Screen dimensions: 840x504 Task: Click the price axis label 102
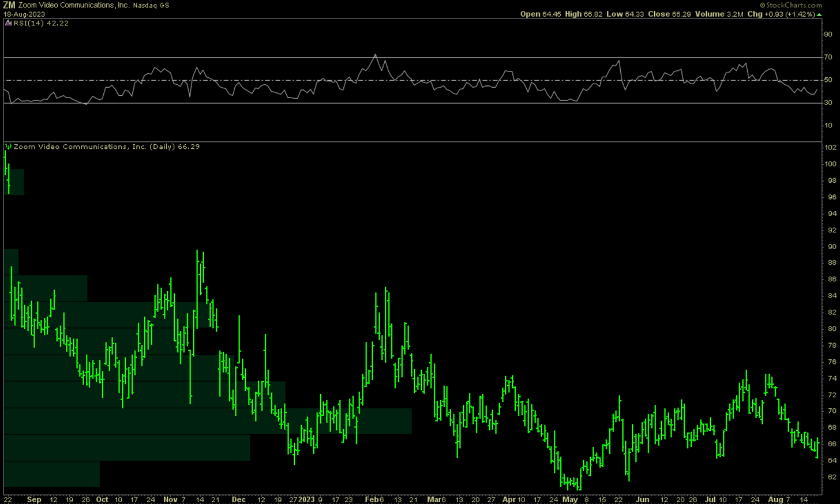click(830, 147)
